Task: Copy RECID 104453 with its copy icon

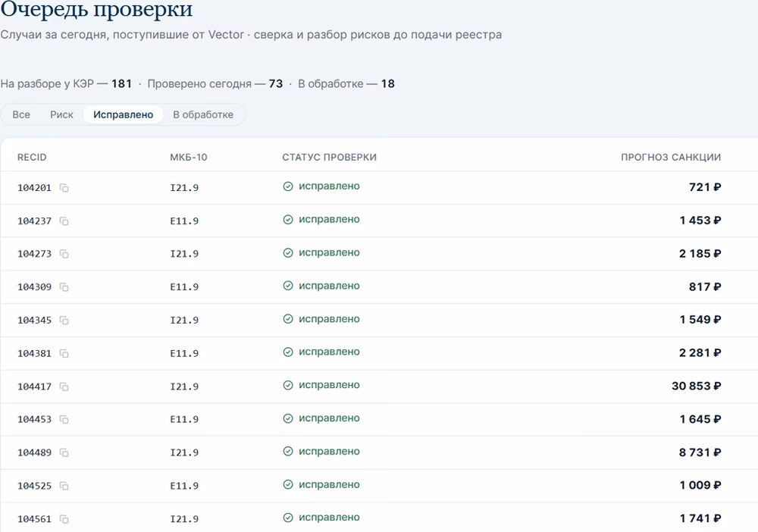Action: click(x=64, y=419)
